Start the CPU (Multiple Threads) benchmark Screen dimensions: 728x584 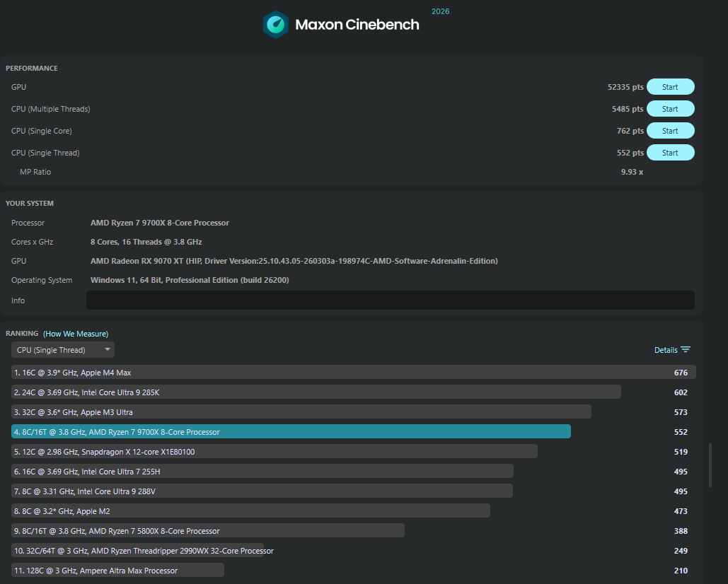pyautogui.click(x=670, y=109)
